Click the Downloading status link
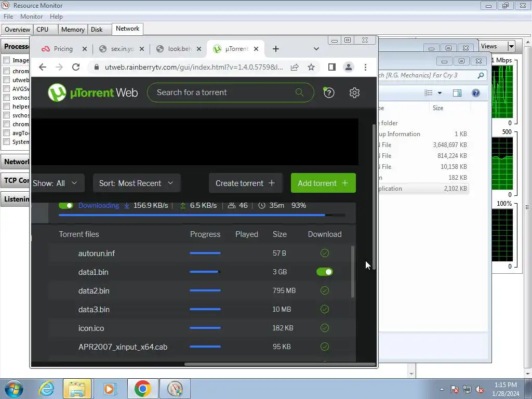Viewport: 532px width, 399px height. 99,205
